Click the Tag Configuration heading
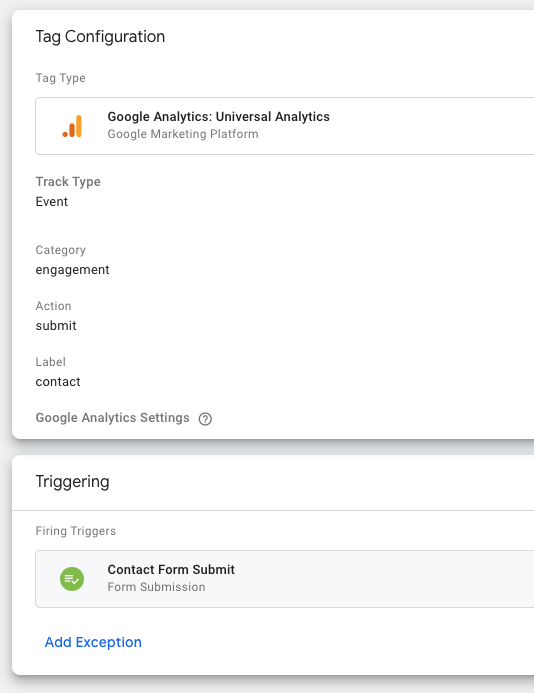This screenshot has height=693, width=534. pyautogui.click(x=100, y=37)
